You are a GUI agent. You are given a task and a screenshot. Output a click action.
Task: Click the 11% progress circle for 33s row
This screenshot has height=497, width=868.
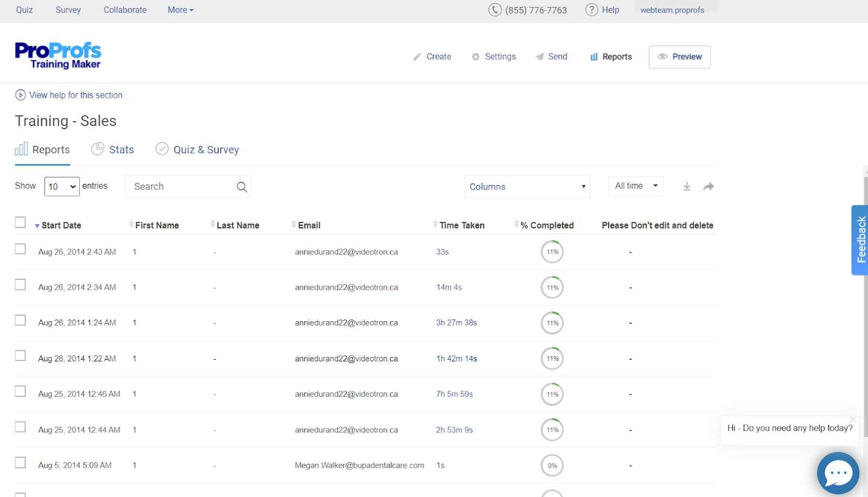pyautogui.click(x=552, y=252)
